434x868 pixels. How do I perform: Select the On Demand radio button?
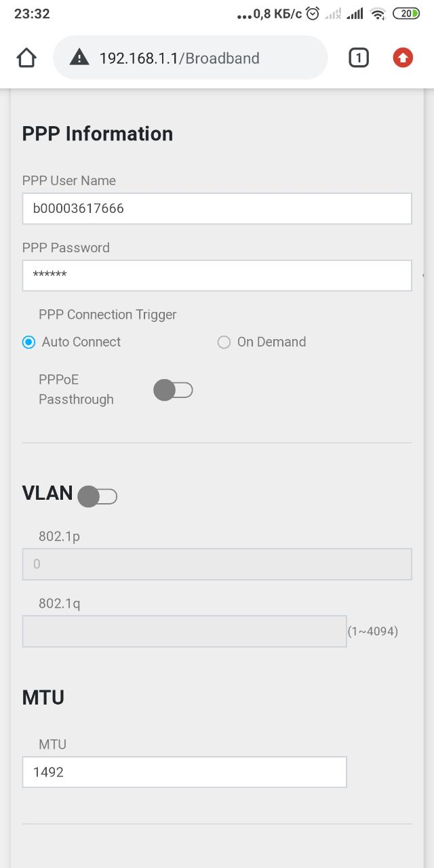[x=224, y=342]
